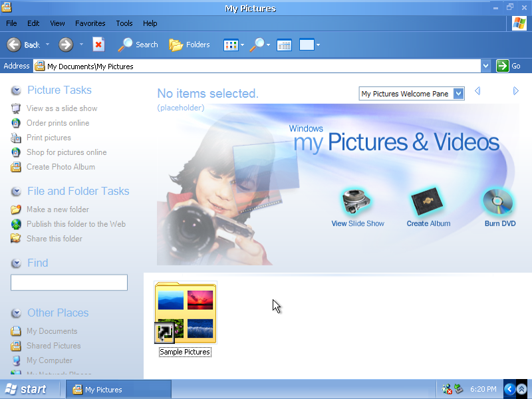The height and width of the screenshot is (399, 532).
Task: Collapse the File and Folder Tasks section
Action: coord(16,192)
